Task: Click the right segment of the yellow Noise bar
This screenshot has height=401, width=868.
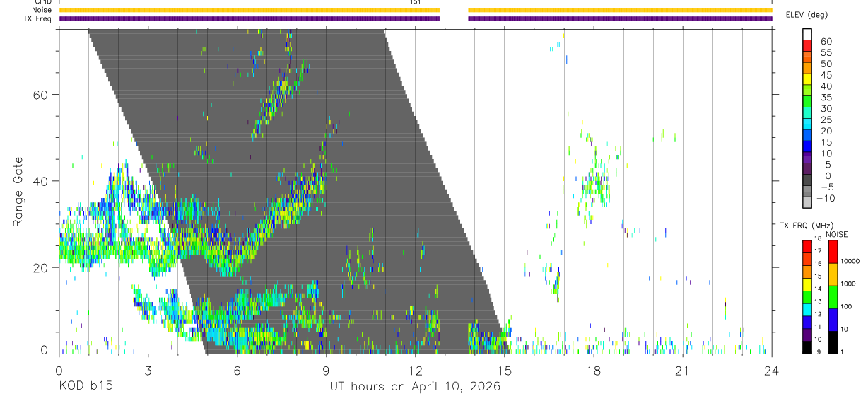Action: click(x=620, y=10)
